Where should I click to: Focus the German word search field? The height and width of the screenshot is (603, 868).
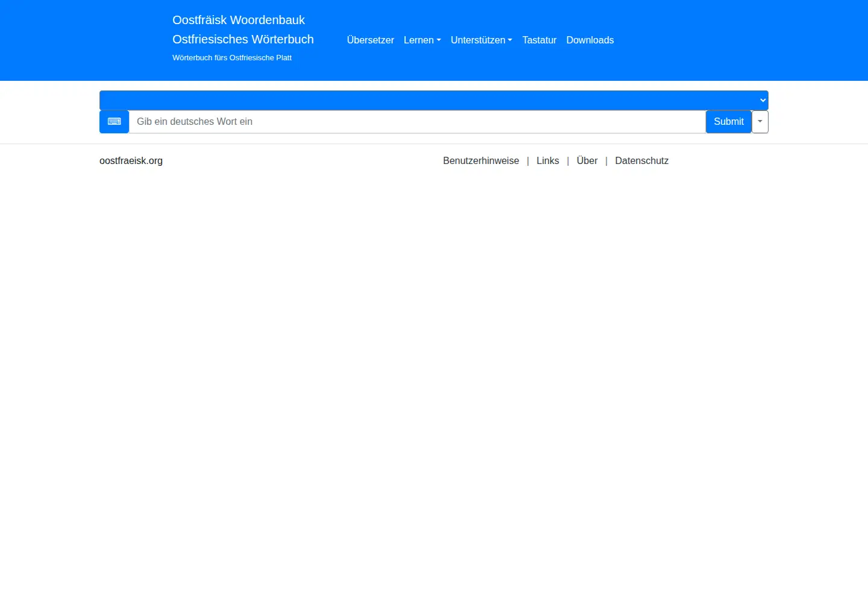pyautogui.click(x=417, y=122)
